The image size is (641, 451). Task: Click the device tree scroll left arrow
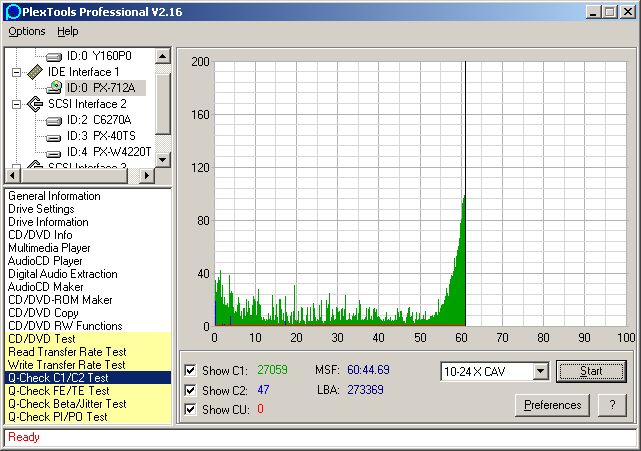13,176
